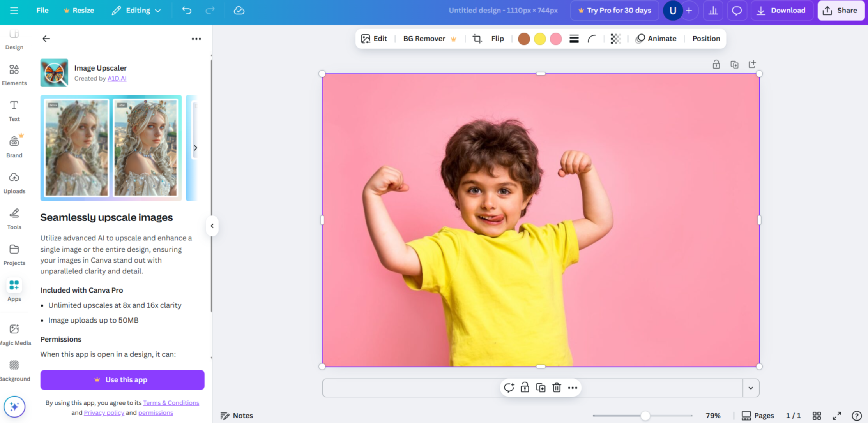Open the File menu
Image resolution: width=868 pixels, height=423 pixels.
[42, 11]
